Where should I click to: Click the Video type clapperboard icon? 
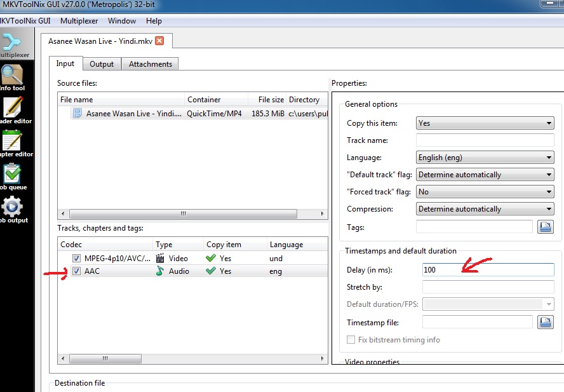tap(160, 258)
